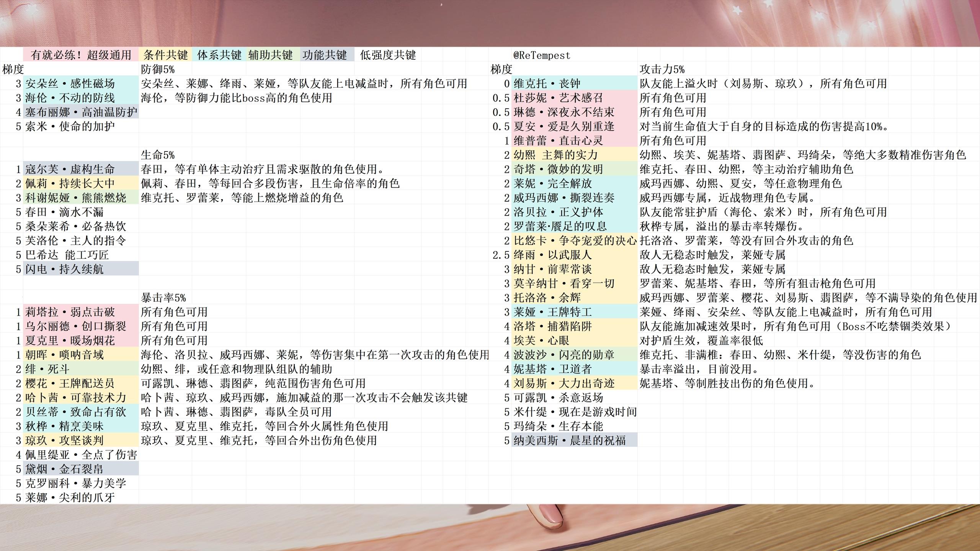
Task: Click the green 辅助共键 legend cell
Action: [270, 55]
